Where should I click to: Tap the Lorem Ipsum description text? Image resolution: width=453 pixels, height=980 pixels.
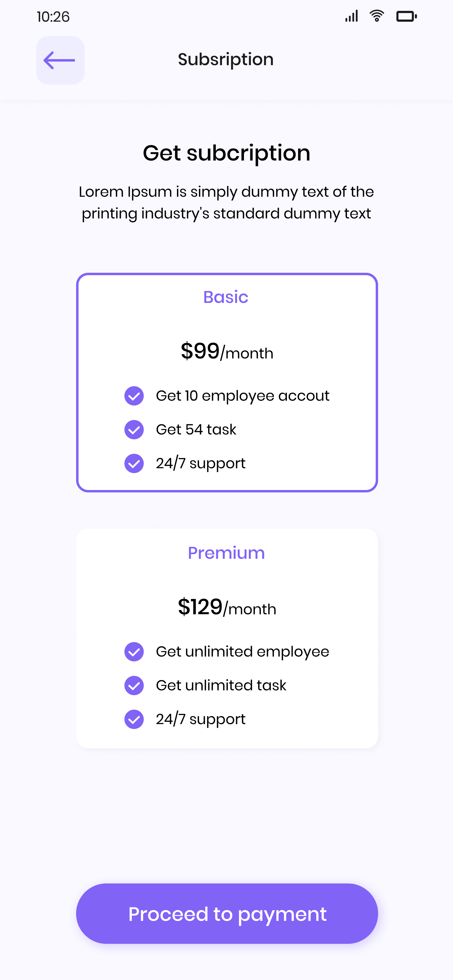click(226, 202)
